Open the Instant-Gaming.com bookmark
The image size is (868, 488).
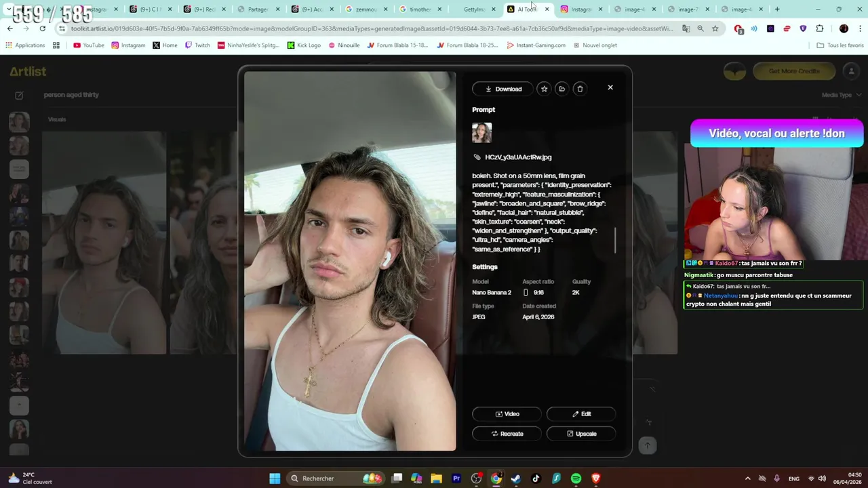pos(536,45)
